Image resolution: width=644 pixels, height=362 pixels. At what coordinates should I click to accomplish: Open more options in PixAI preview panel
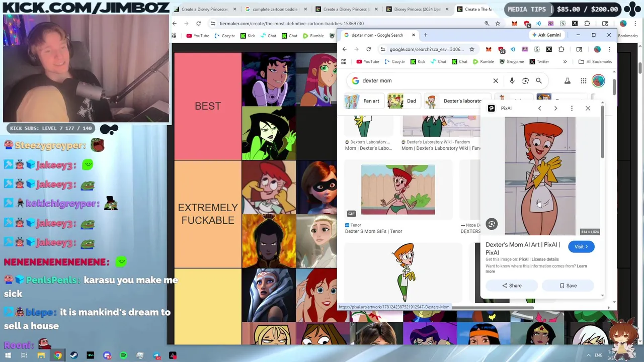(x=572, y=108)
